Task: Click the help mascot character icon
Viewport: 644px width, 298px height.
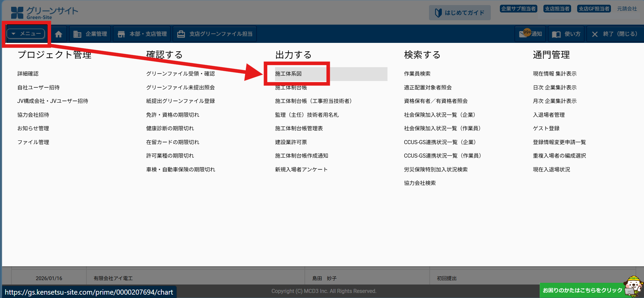Action: click(633, 286)
